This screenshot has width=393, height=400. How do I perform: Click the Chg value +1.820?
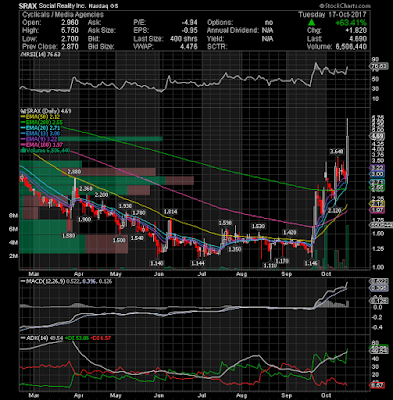(356, 31)
